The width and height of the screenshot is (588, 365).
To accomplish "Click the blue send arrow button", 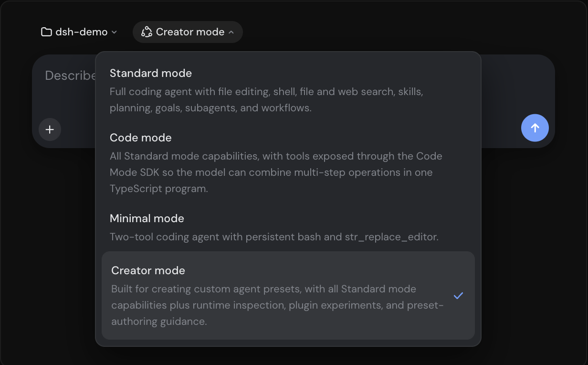I will (535, 128).
